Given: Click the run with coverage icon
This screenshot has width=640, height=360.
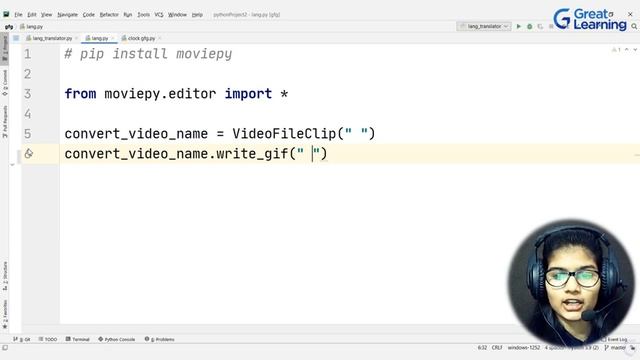Looking at the screenshot, I should point(540,26).
